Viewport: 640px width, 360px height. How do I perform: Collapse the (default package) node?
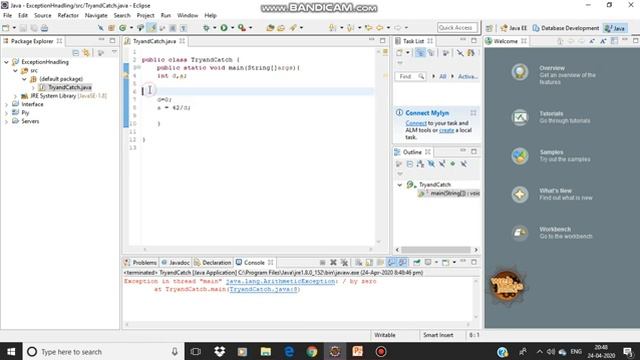pos(24,79)
